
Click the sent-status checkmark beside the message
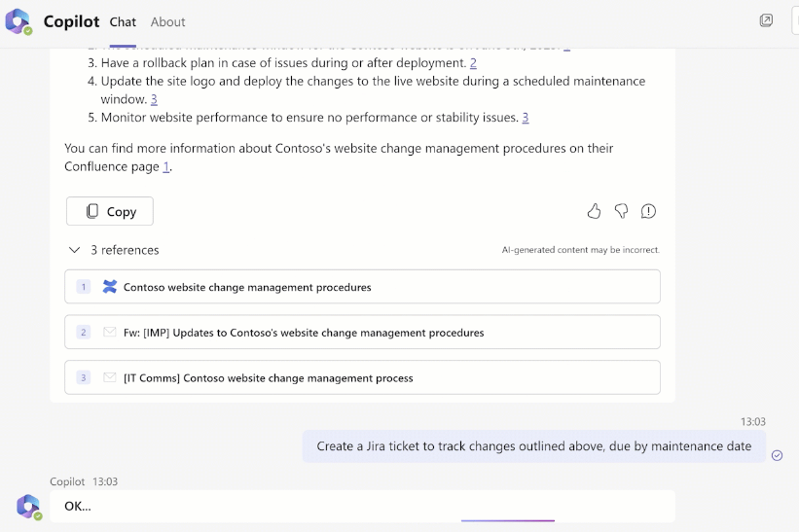click(x=777, y=455)
